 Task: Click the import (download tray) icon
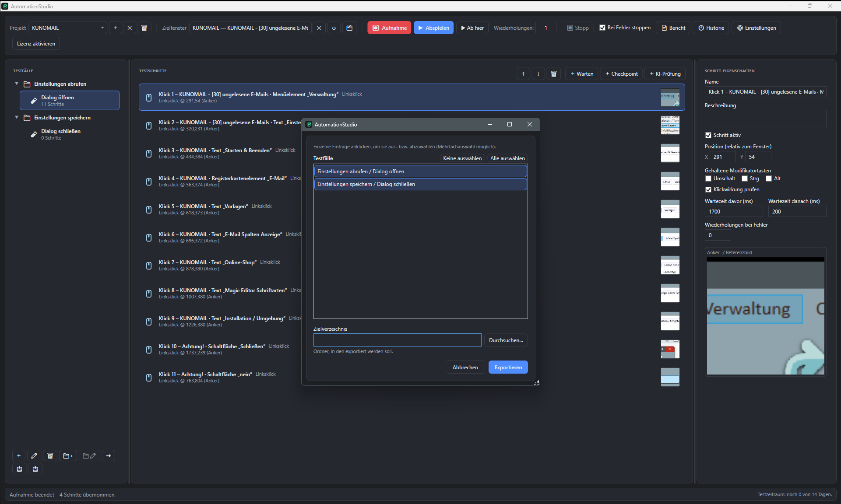click(35, 469)
